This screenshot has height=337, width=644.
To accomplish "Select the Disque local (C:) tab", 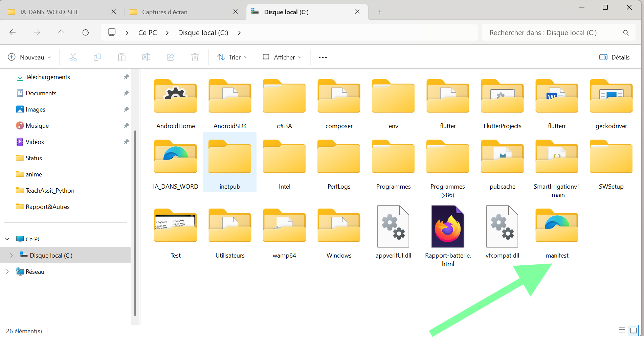I will pos(307,12).
